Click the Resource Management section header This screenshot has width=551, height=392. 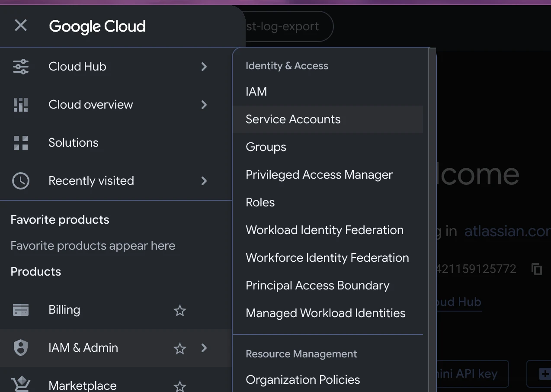coord(301,354)
